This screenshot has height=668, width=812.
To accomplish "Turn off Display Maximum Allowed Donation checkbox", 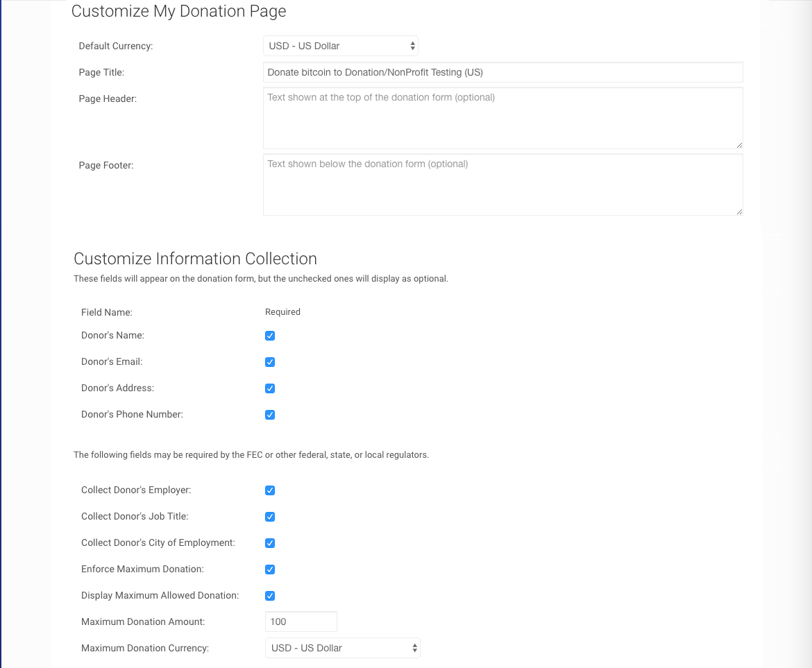I will (270, 596).
